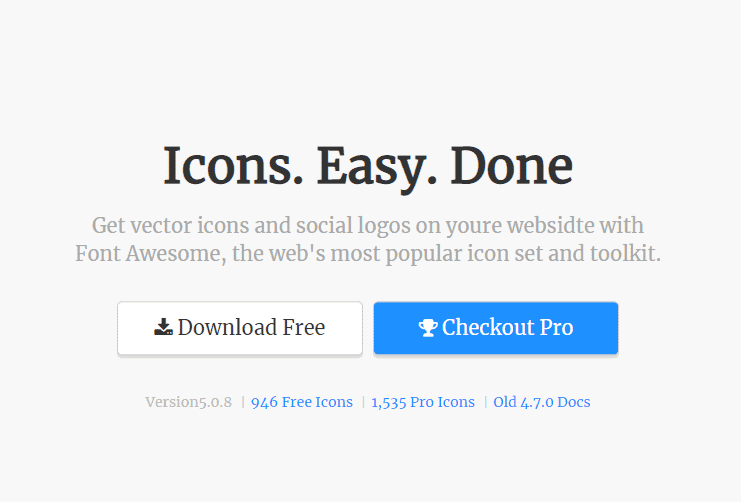
Task: Click the word Free on the white button
Action: [x=303, y=328]
